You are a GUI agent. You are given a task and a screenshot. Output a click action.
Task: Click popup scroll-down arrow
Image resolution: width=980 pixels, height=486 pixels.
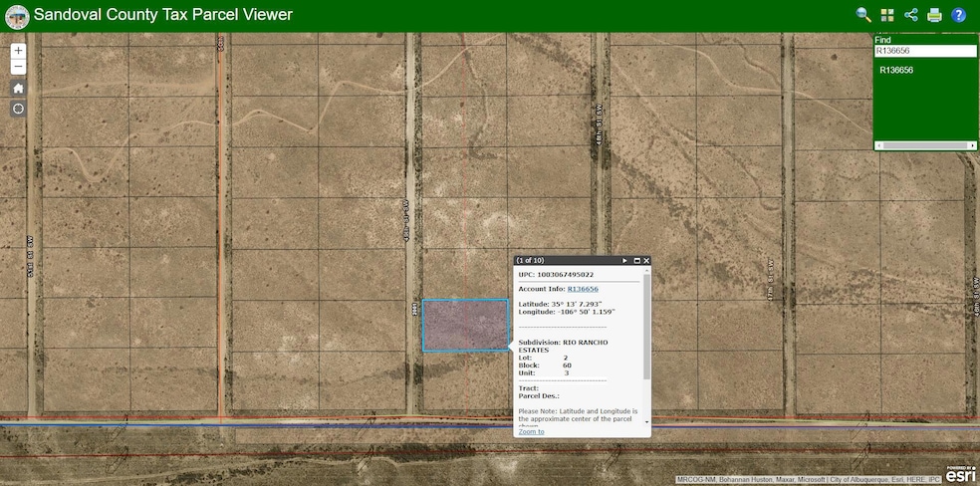tap(647, 422)
